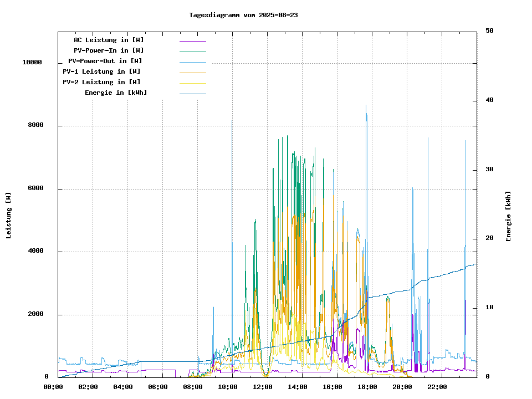Click the 18:00 time axis tick label

[367, 387]
